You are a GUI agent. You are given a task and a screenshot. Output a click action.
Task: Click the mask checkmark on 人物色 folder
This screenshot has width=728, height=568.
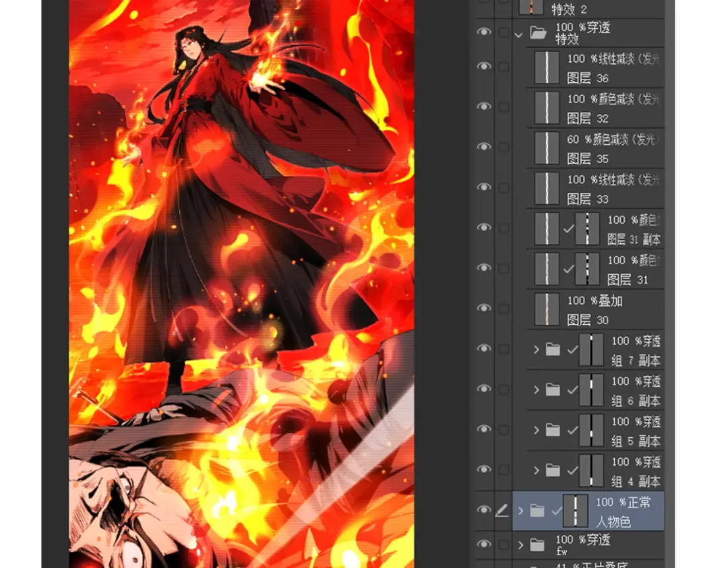(x=557, y=511)
